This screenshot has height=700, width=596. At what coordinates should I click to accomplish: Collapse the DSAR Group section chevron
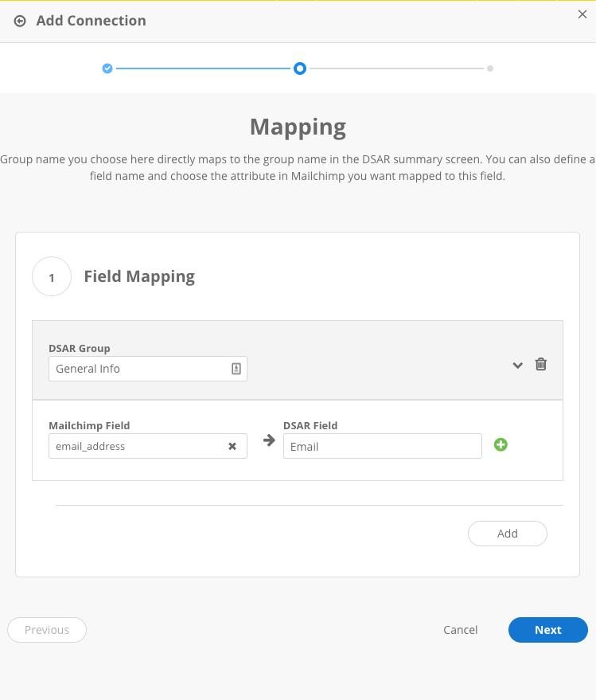point(517,365)
